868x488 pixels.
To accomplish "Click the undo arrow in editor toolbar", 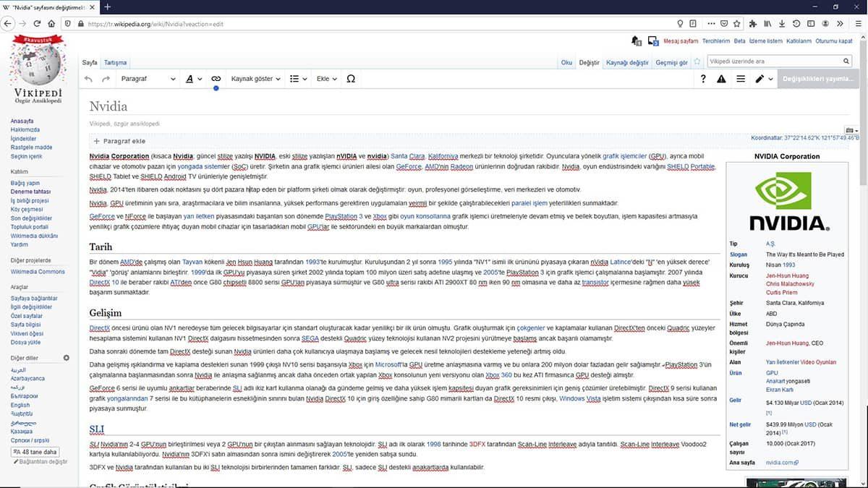I will 87,79.
